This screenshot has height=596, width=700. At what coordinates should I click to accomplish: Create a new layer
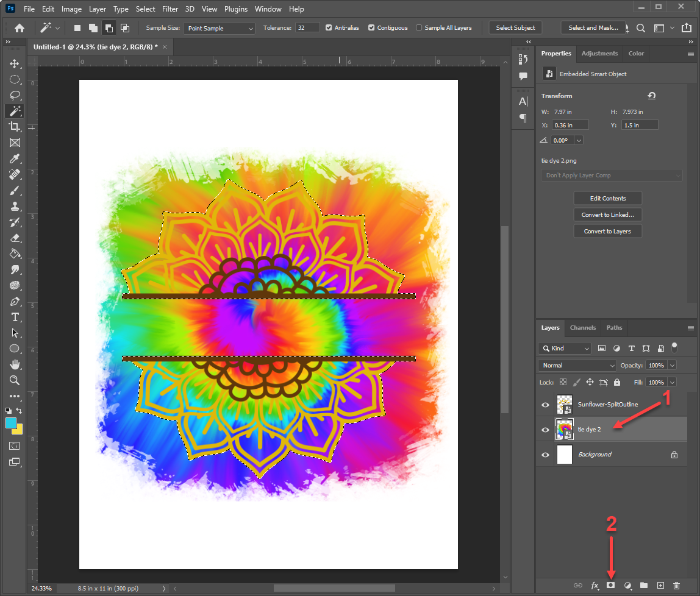tap(660, 586)
